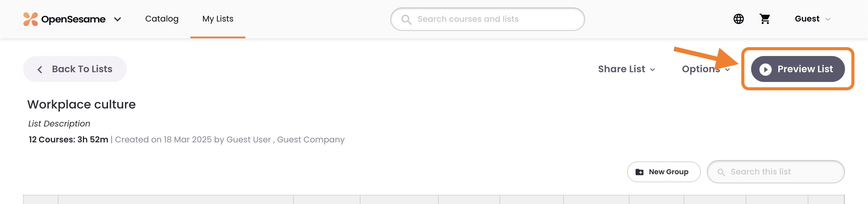Expand the dropdown next to the OpenSesame logo
Viewport: 868px width, 204px height.
[118, 20]
